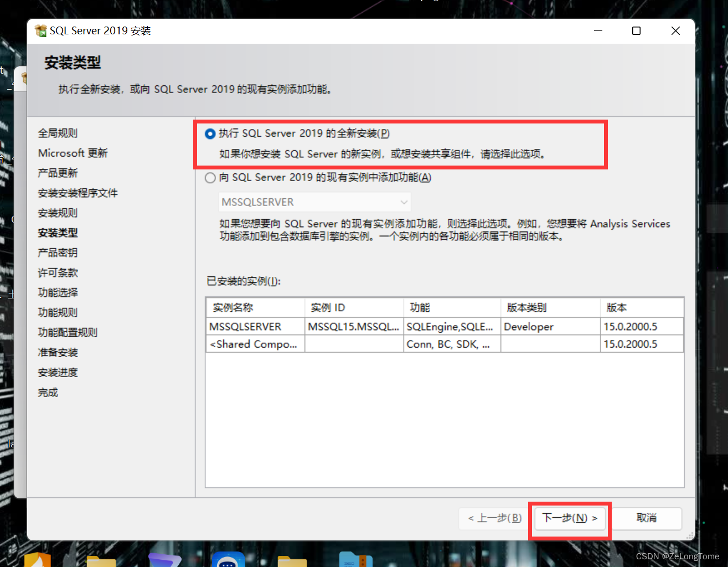The width and height of the screenshot is (728, 567).
Task: Click 安装安装程序文件 in the steps list
Action: 78,193
